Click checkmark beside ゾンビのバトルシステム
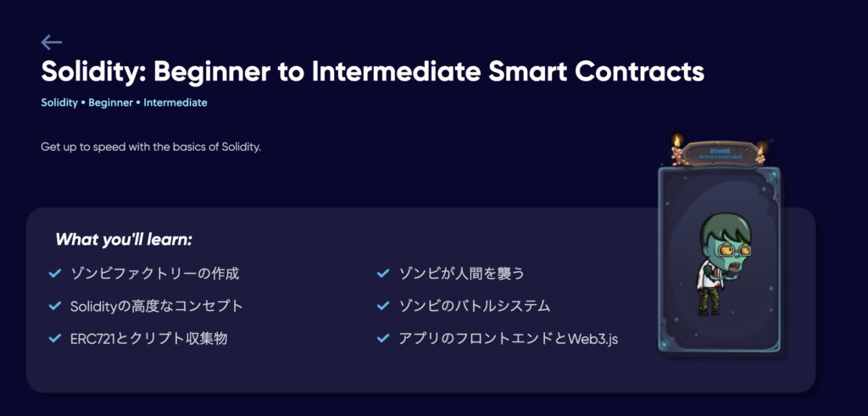This screenshot has height=416, width=868. 383,306
